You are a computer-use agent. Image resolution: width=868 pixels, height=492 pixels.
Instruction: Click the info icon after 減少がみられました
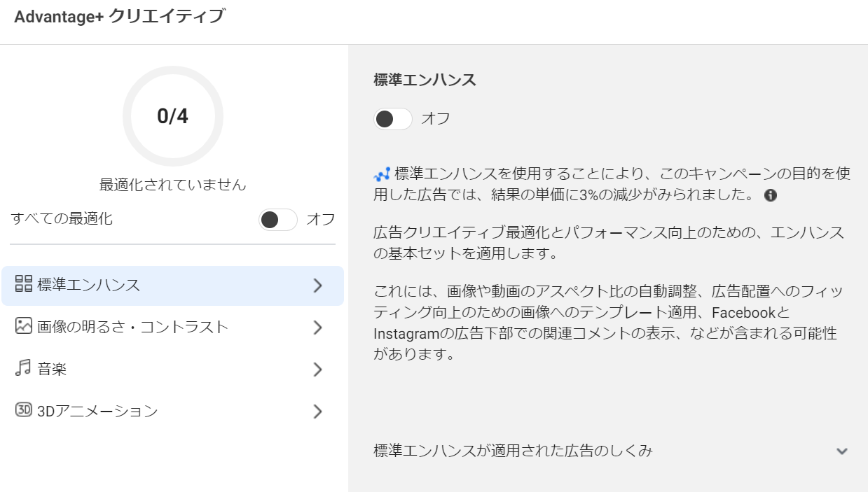(771, 195)
